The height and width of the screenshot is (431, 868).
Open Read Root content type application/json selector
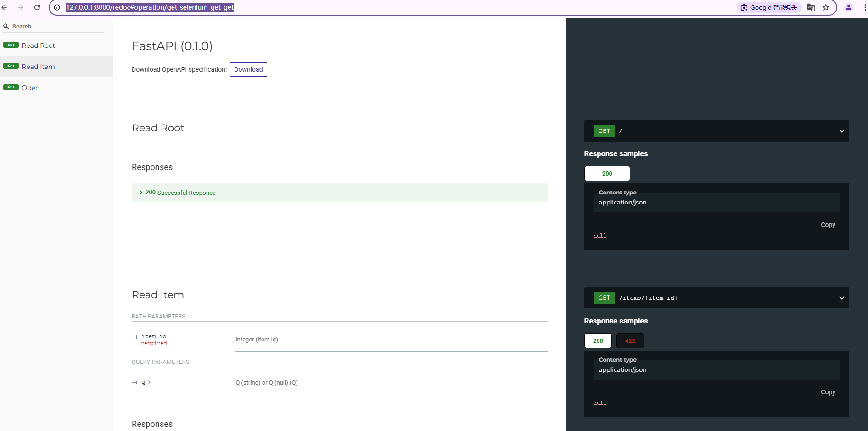[x=717, y=202]
